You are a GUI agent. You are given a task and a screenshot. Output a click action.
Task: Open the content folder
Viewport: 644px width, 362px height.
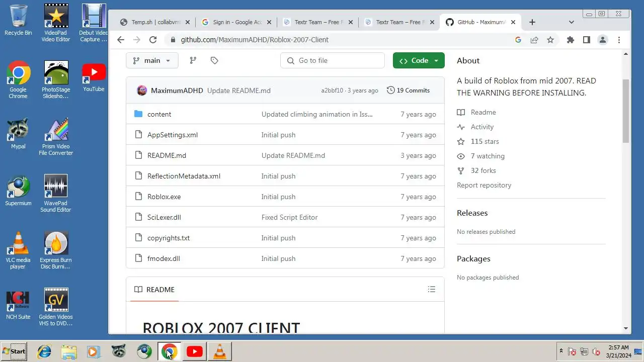(159, 114)
